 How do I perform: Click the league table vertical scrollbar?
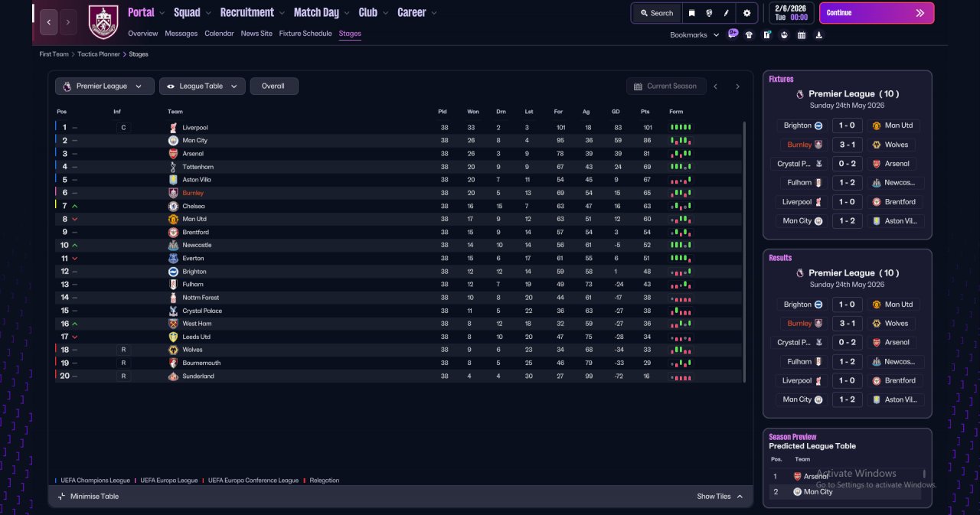744,251
